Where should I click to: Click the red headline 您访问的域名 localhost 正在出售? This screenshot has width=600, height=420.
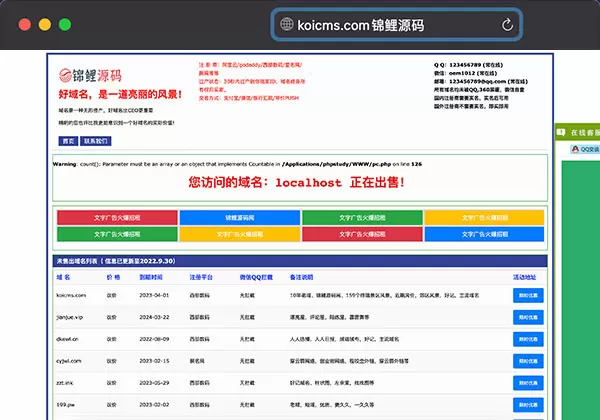point(297,182)
